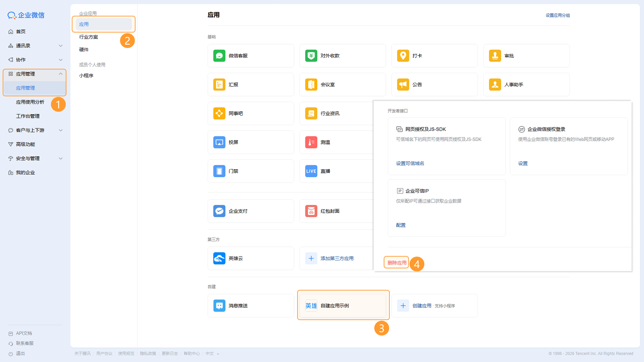Expand the 通讯录 sidebar chevron
This screenshot has height=362, width=644.
click(x=61, y=46)
